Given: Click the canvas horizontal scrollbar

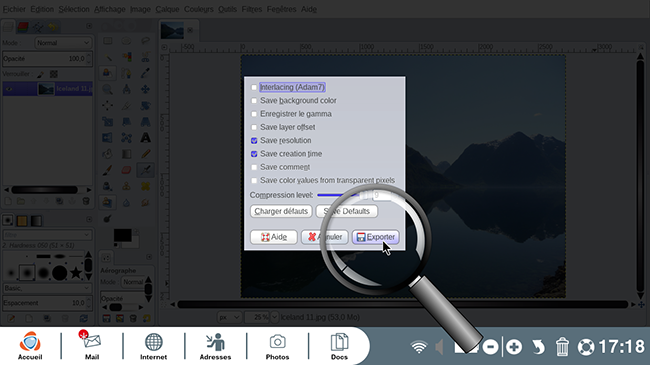Looking at the screenshot, I should [x=403, y=304].
